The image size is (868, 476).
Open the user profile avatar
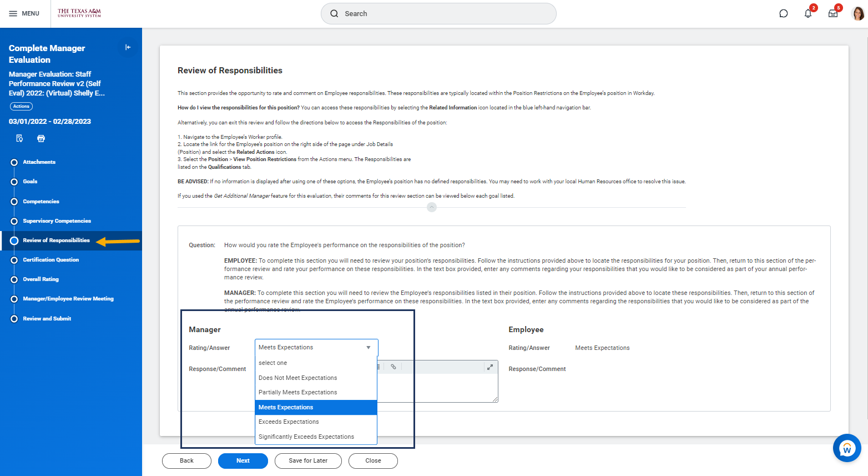coord(858,14)
